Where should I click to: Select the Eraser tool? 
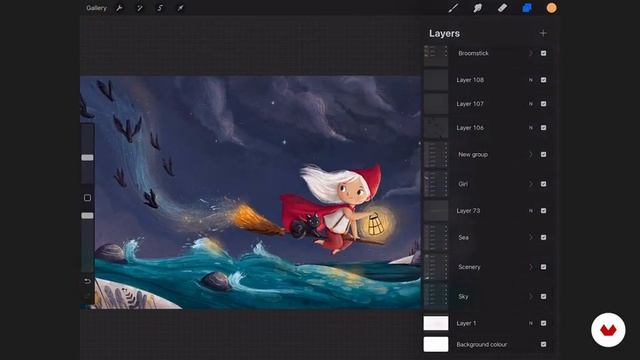(x=502, y=8)
